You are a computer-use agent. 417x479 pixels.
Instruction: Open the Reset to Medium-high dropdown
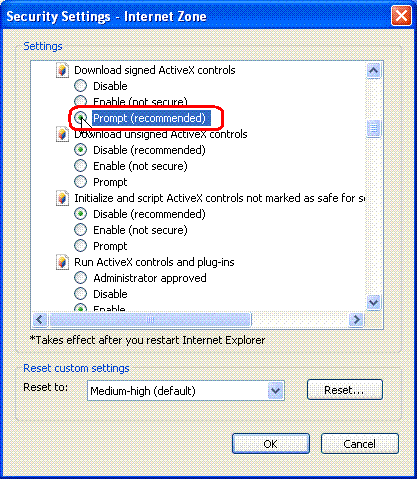tap(276, 390)
